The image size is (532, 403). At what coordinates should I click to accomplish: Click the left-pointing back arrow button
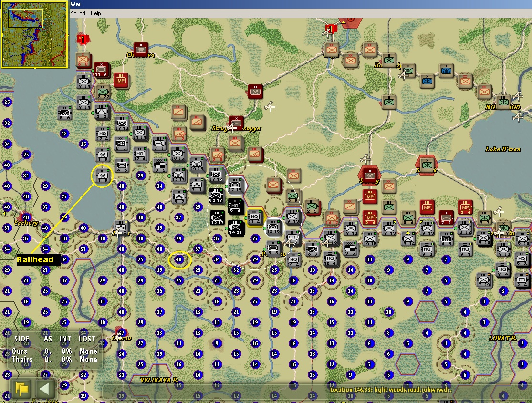click(45, 389)
